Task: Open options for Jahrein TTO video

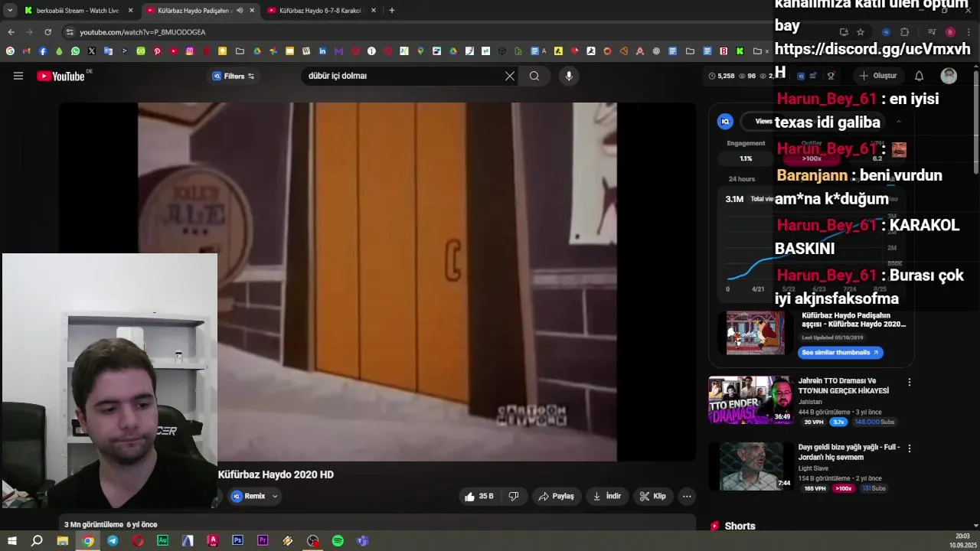Action: tap(909, 382)
